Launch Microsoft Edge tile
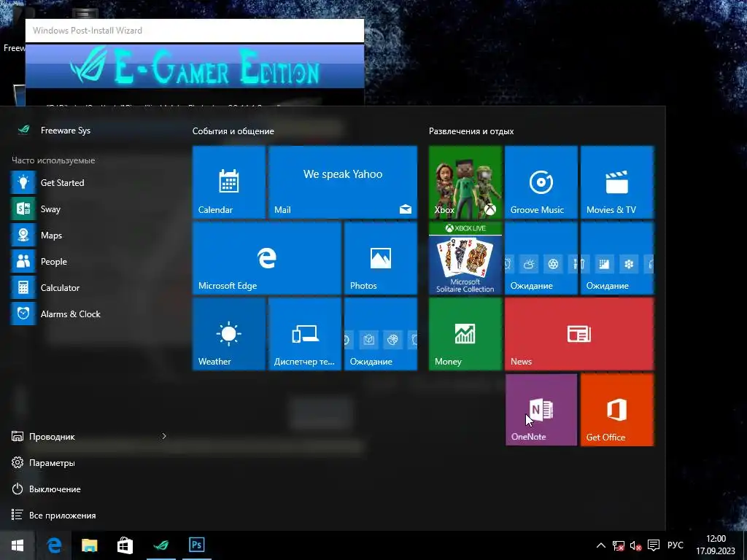The height and width of the screenshot is (560, 747). tap(267, 258)
